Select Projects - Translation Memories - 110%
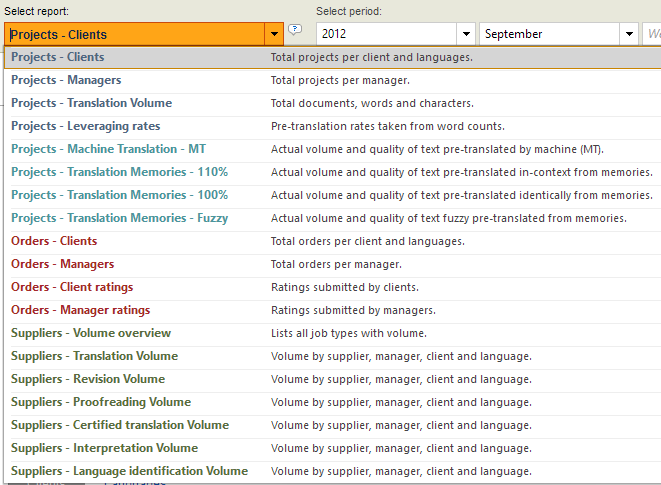Screen dimensions: 661x485 click(119, 172)
